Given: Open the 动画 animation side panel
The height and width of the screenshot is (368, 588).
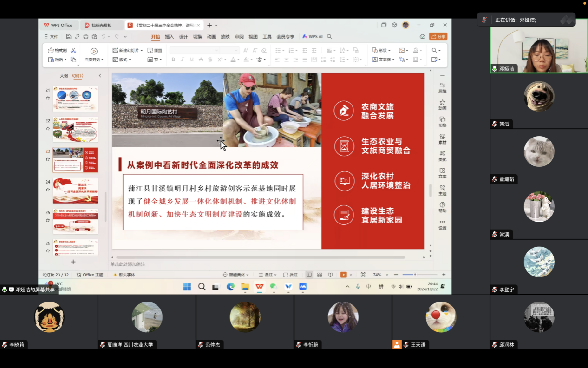Looking at the screenshot, I should (442, 104).
